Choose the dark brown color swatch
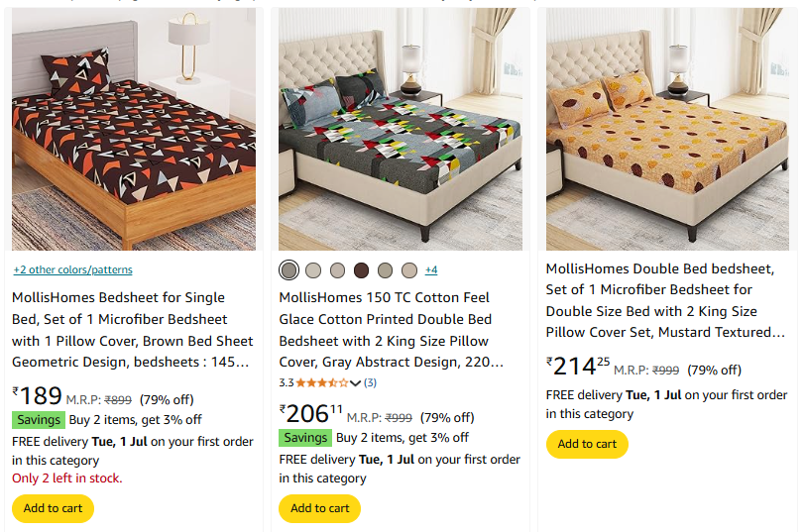Image resolution: width=805 pixels, height=532 pixels. click(x=361, y=270)
